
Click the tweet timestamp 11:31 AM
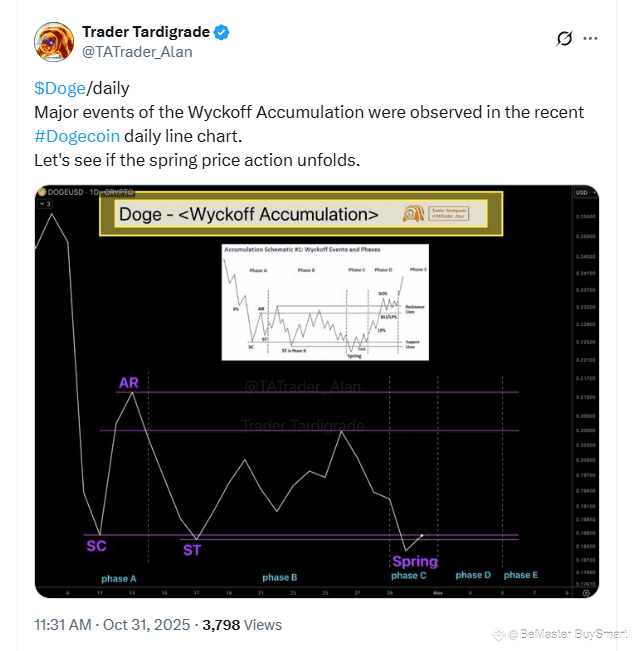[x=64, y=625]
